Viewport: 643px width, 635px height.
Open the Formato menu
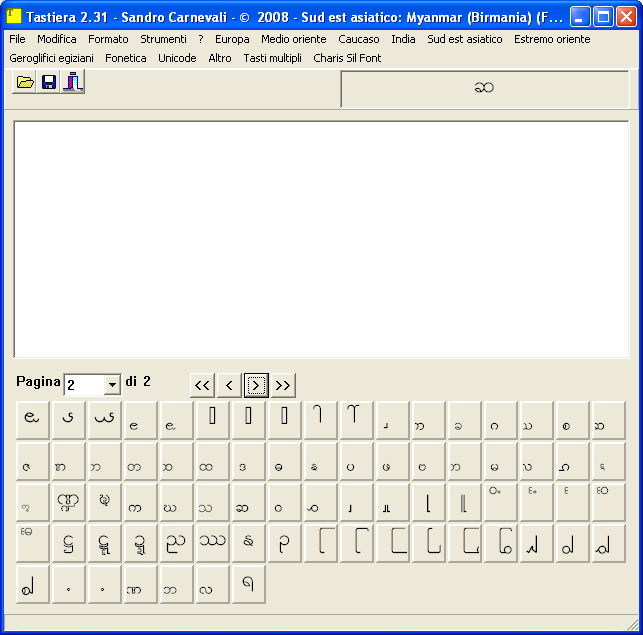[108, 39]
